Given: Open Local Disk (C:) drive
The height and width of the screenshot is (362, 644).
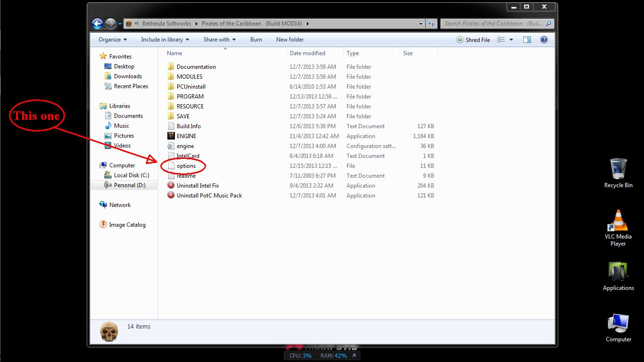Looking at the screenshot, I should (x=132, y=175).
